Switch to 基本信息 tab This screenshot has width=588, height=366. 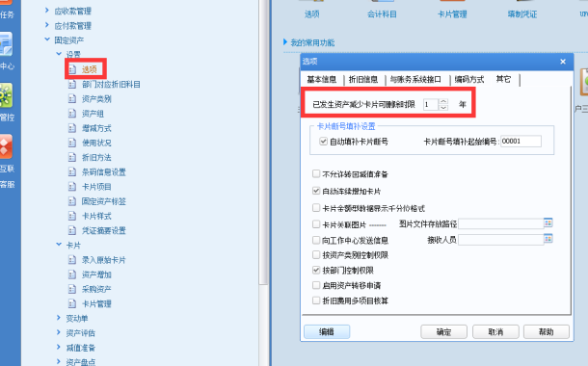click(322, 79)
